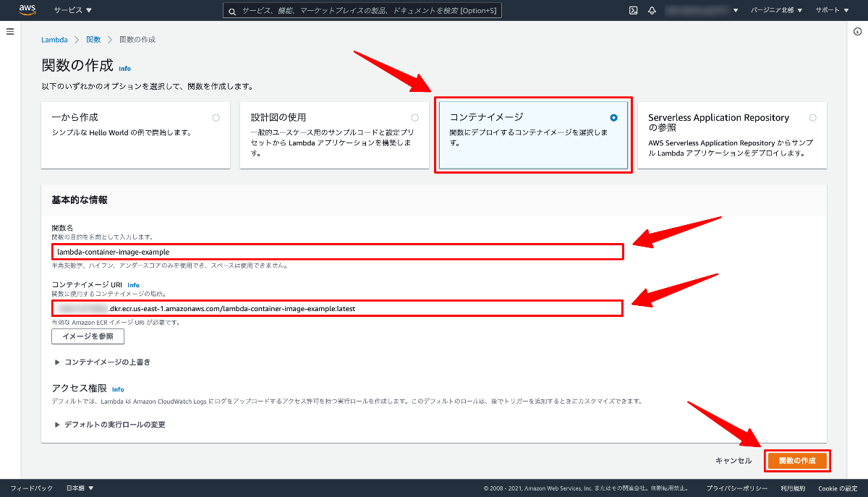Click into the 関数名 input field
868x497 pixels.
pos(337,252)
